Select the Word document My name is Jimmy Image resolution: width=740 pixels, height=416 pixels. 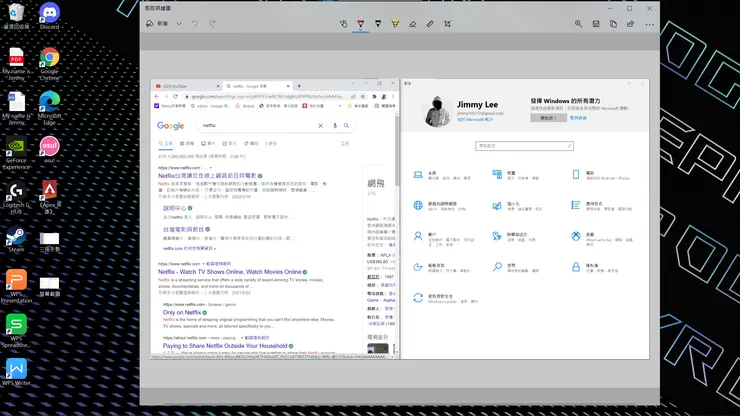click(16, 108)
